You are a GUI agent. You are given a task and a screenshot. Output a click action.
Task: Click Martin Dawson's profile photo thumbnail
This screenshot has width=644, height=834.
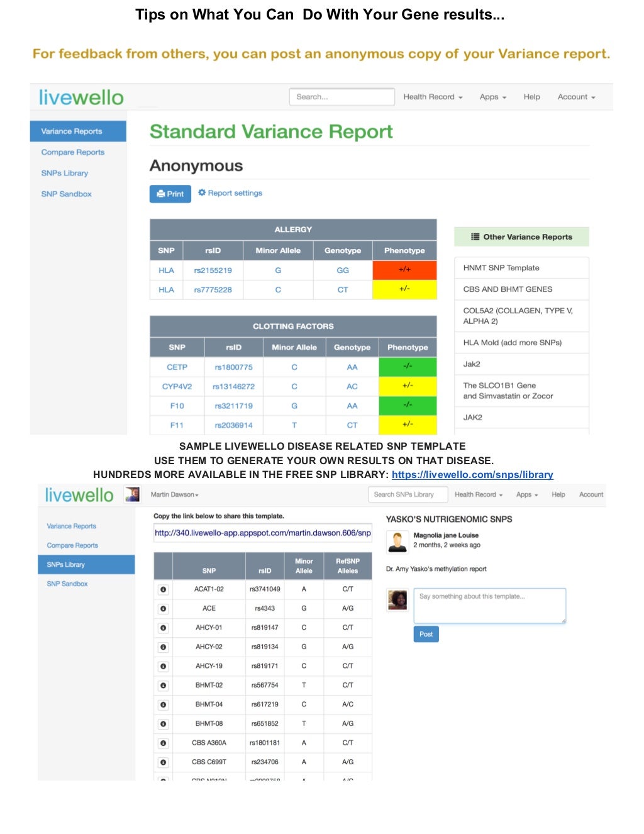click(132, 494)
